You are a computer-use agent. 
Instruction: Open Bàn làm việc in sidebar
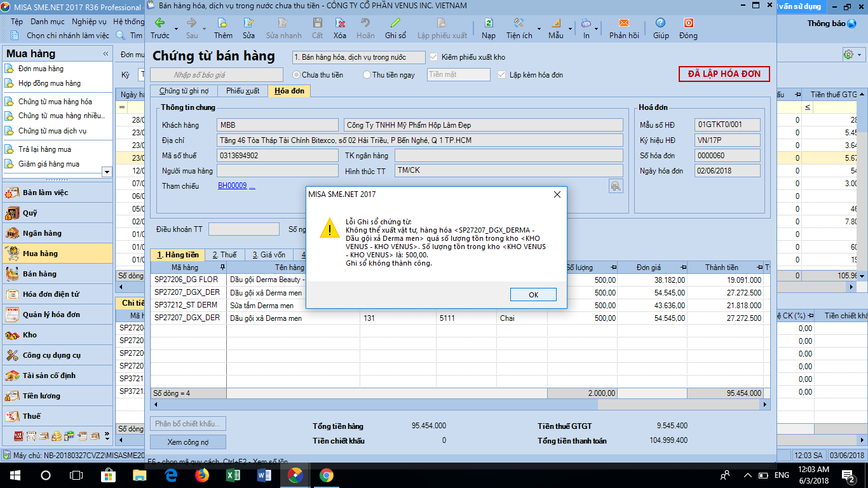click(x=57, y=193)
